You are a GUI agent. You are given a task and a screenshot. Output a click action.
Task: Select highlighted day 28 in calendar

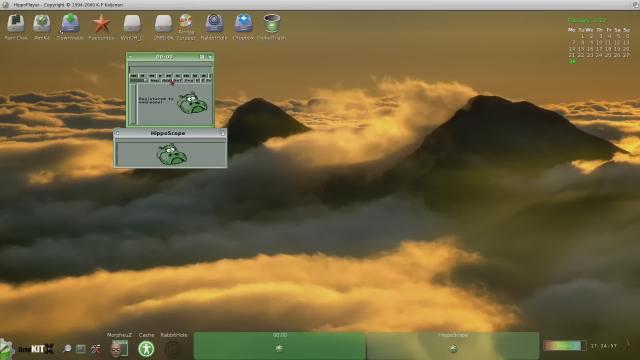[572, 62]
